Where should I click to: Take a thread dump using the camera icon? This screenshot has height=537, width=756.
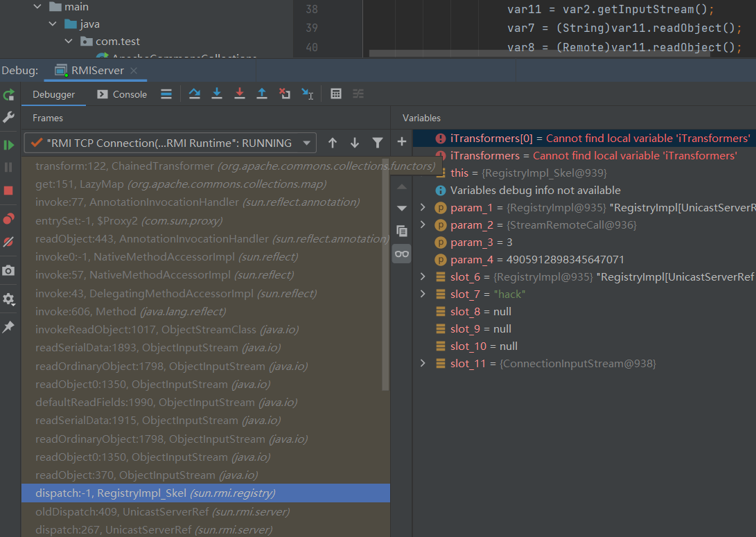[9, 270]
